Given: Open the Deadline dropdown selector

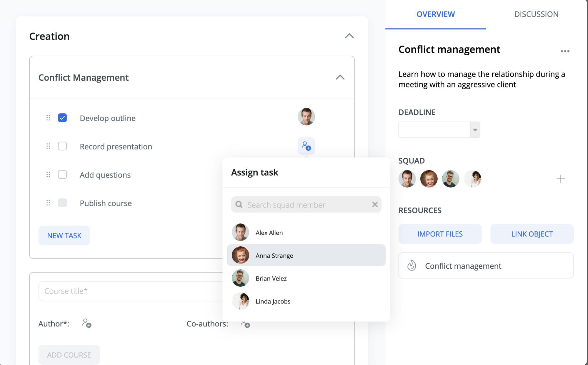Looking at the screenshot, I should point(474,129).
